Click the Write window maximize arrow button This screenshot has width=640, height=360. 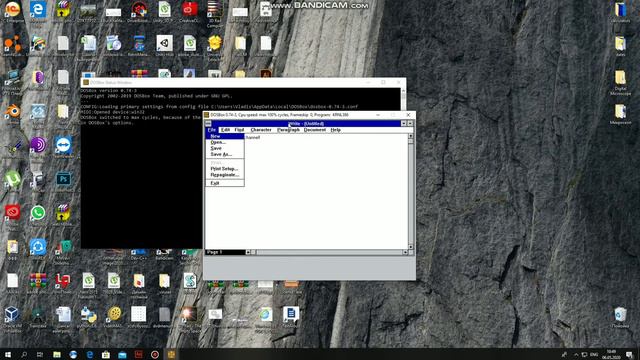410,123
